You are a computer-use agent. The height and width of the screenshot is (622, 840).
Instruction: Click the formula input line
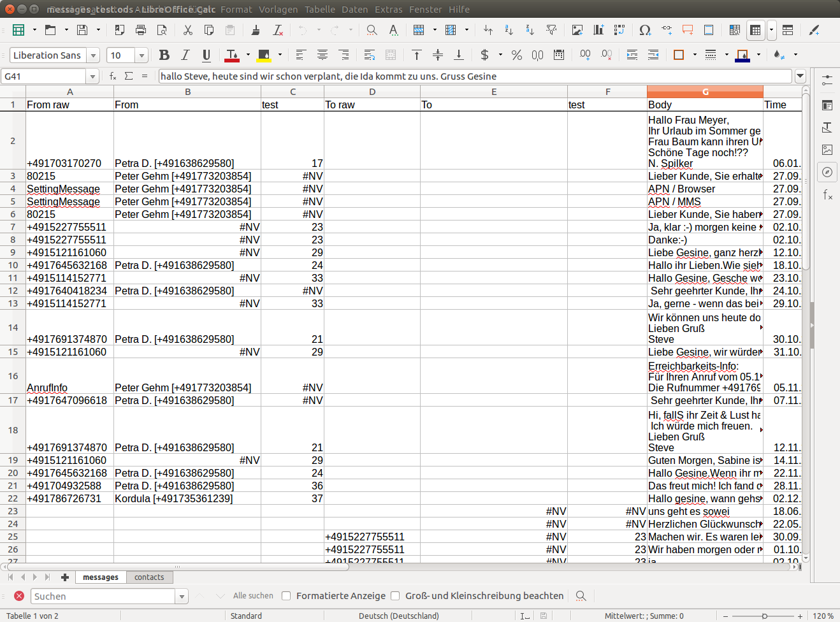476,76
